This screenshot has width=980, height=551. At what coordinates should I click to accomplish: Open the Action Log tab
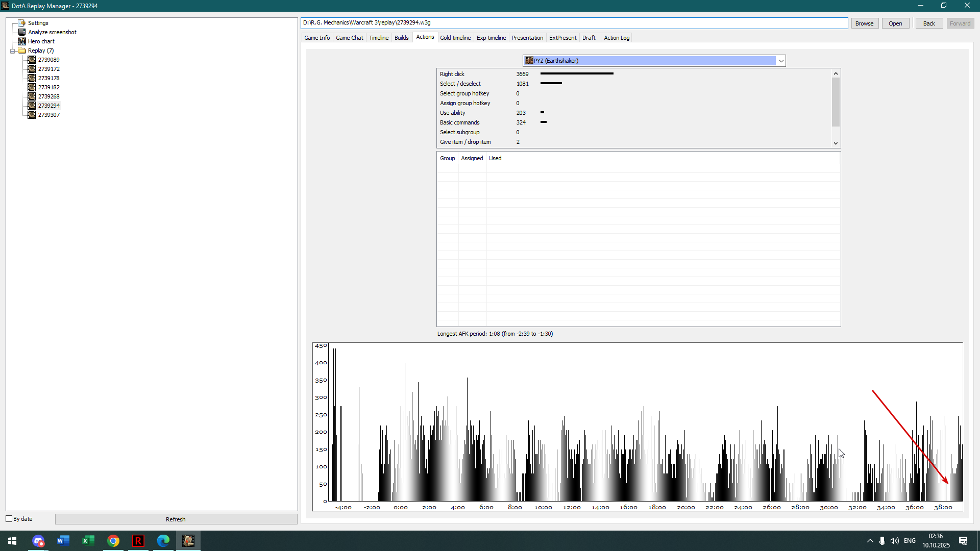click(616, 38)
